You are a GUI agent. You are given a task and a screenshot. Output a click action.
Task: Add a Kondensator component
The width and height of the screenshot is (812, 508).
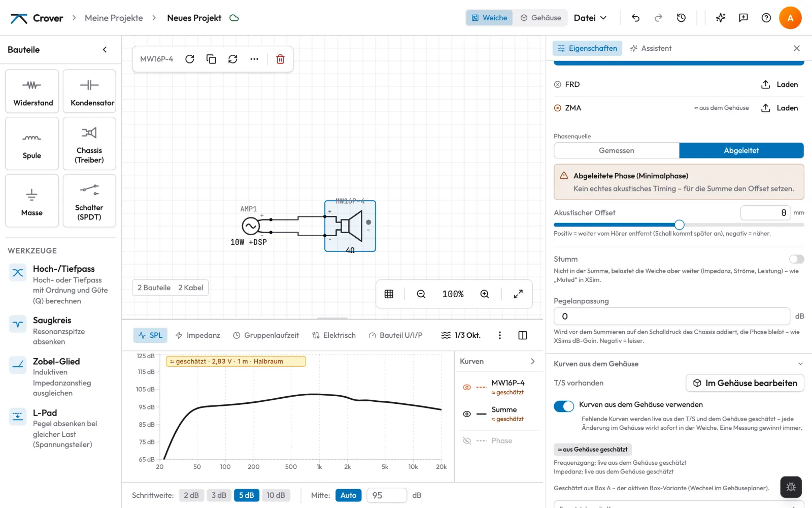coord(89,91)
